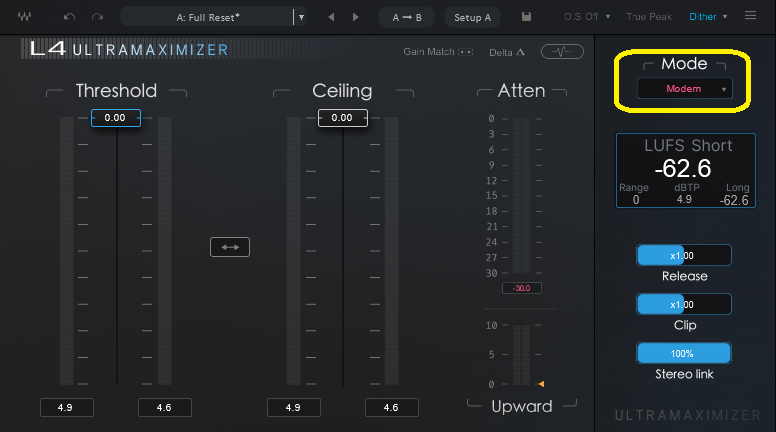Click the A to B copy button
Image resolution: width=776 pixels, height=432 pixels.
click(406, 17)
